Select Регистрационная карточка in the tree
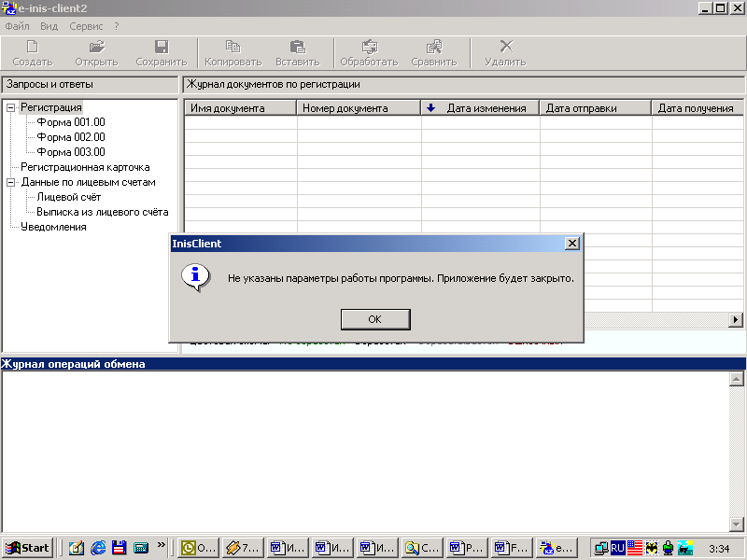 coord(85,167)
